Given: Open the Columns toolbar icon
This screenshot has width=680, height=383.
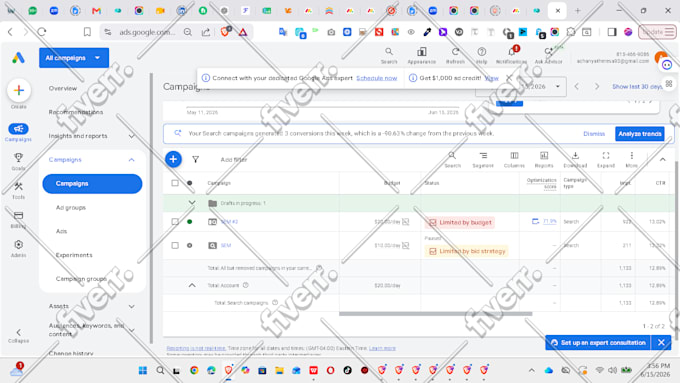Looking at the screenshot, I should (514, 155).
